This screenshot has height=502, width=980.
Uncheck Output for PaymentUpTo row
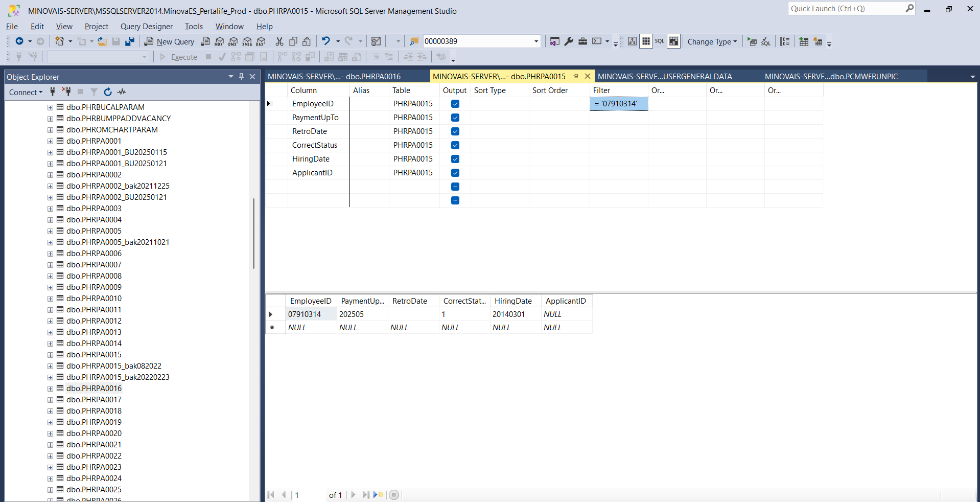pyautogui.click(x=455, y=118)
